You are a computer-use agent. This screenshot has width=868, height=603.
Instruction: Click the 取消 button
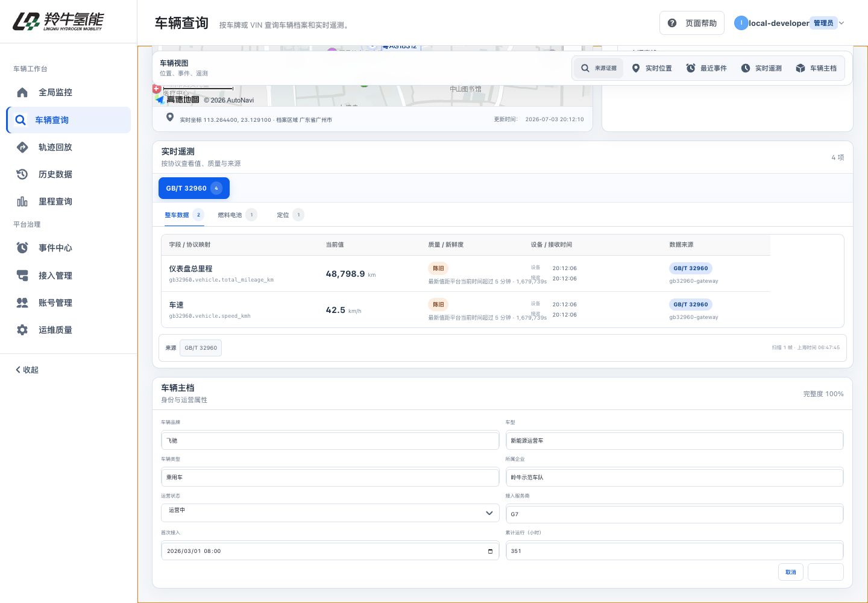pos(791,572)
